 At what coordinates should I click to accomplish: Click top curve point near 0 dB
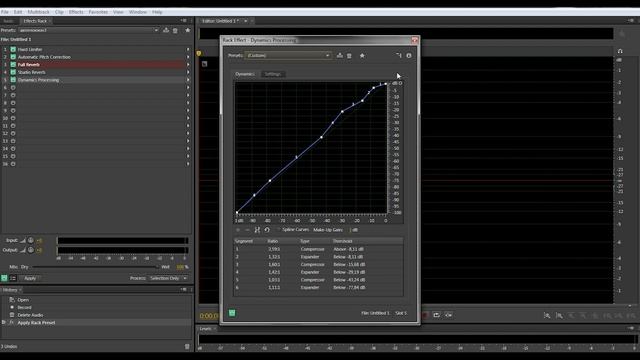coord(386,84)
